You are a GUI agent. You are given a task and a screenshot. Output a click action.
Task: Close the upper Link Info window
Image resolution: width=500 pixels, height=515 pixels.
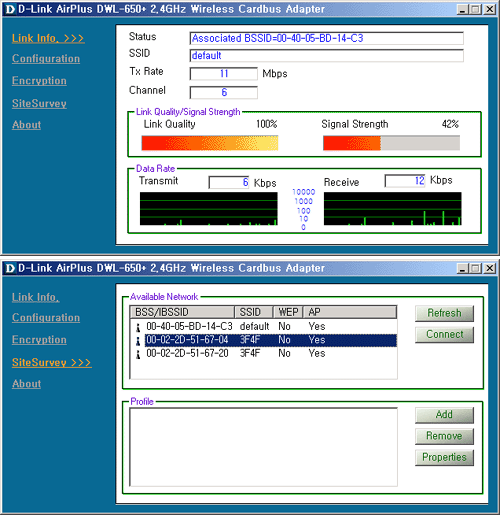(x=490, y=9)
